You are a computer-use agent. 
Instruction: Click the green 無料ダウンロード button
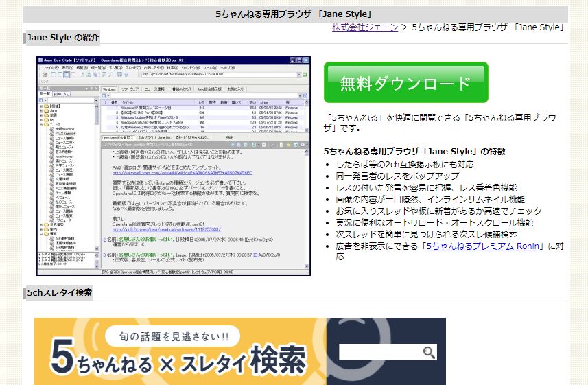(x=405, y=82)
